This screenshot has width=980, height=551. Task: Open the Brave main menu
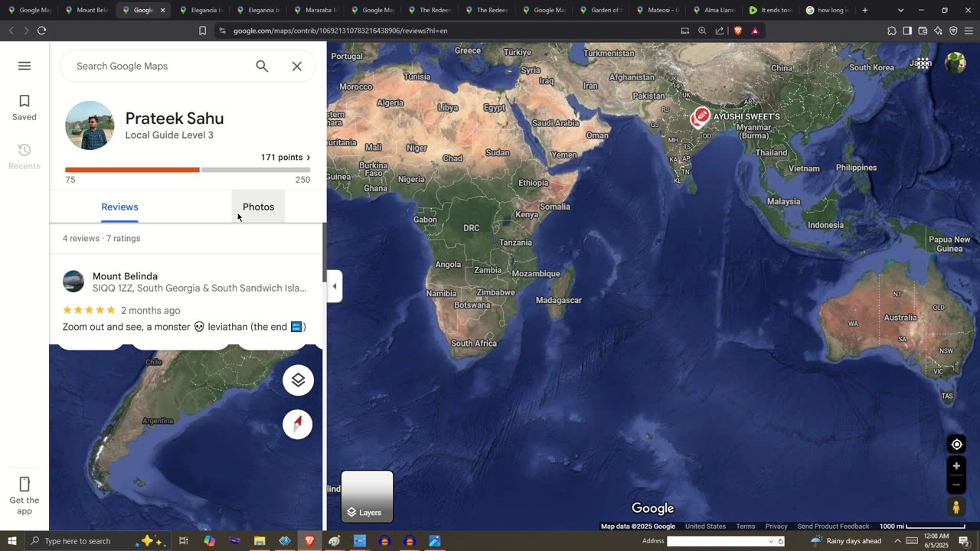(x=969, y=31)
